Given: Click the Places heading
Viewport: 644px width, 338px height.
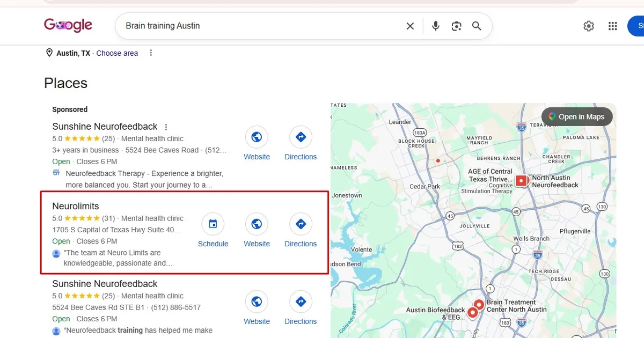Looking at the screenshot, I should pyautogui.click(x=65, y=83).
